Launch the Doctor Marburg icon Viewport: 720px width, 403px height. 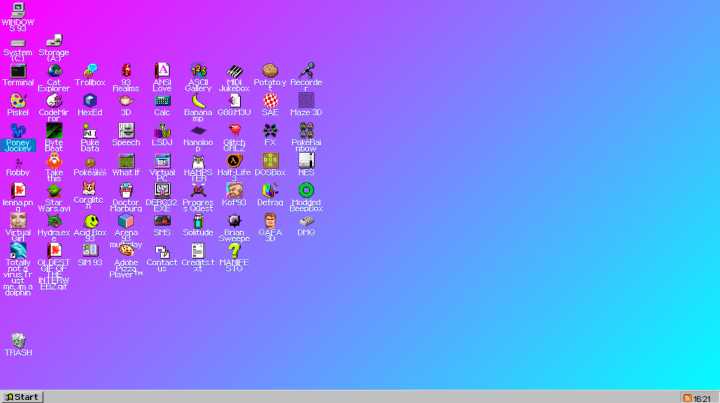126,191
